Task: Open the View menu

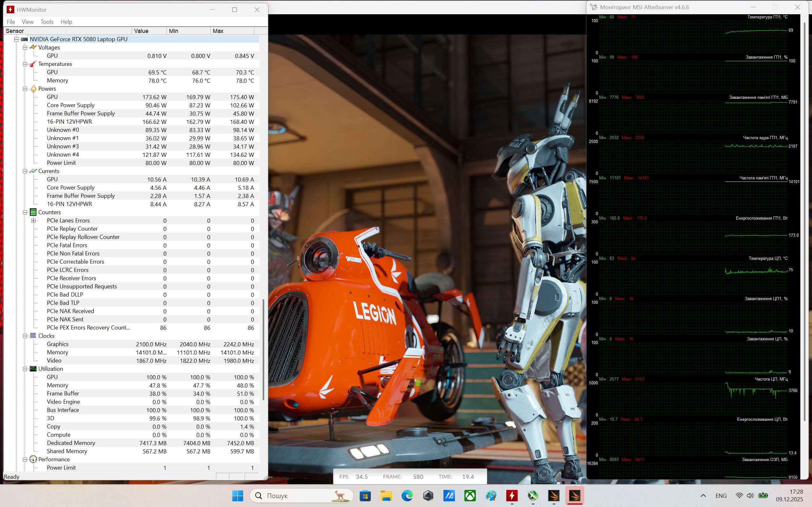Action: pos(28,22)
